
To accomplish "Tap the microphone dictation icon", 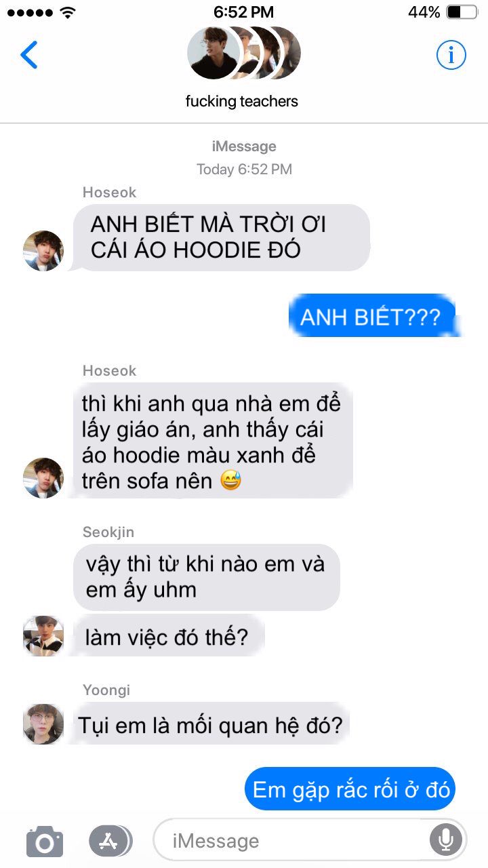I will 445,841.
